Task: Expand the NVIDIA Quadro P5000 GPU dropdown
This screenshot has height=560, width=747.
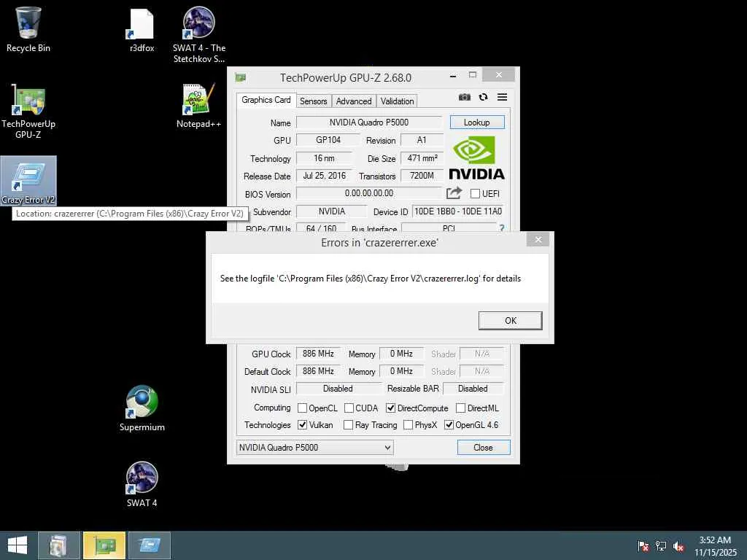Action: point(315,448)
